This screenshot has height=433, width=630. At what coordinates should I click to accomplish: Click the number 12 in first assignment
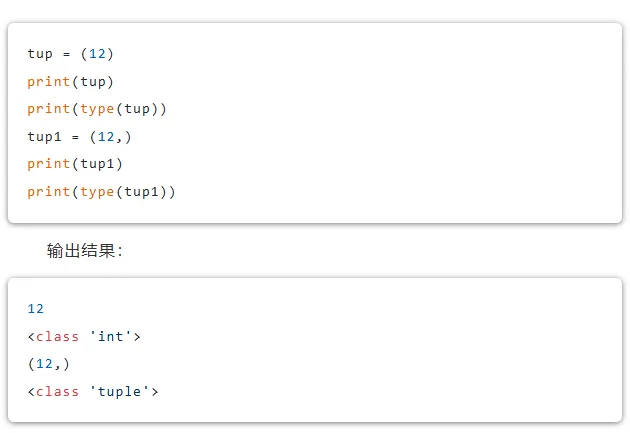tap(97, 53)
